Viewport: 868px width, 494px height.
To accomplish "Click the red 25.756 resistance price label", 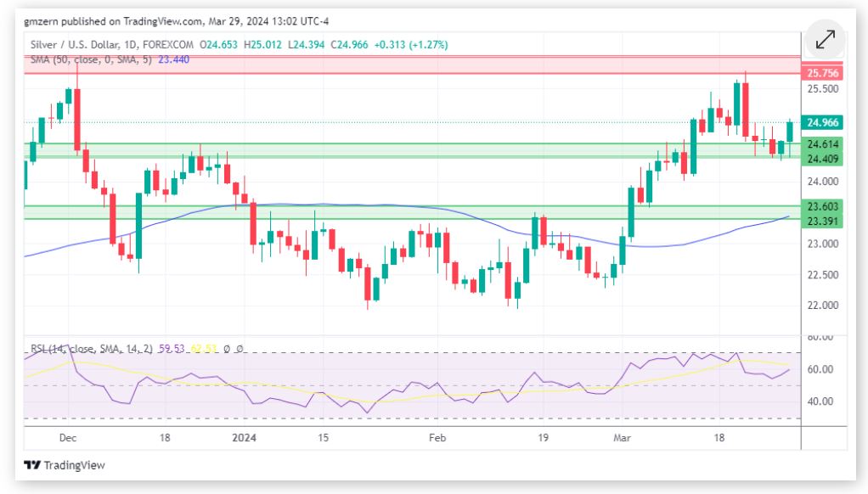I will tap(823, 75).
